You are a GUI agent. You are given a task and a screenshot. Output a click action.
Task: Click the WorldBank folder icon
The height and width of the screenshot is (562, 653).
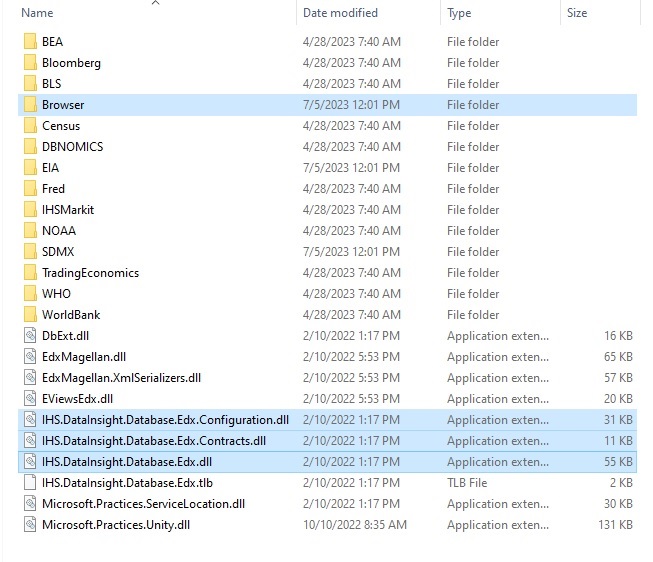(30, 315)
